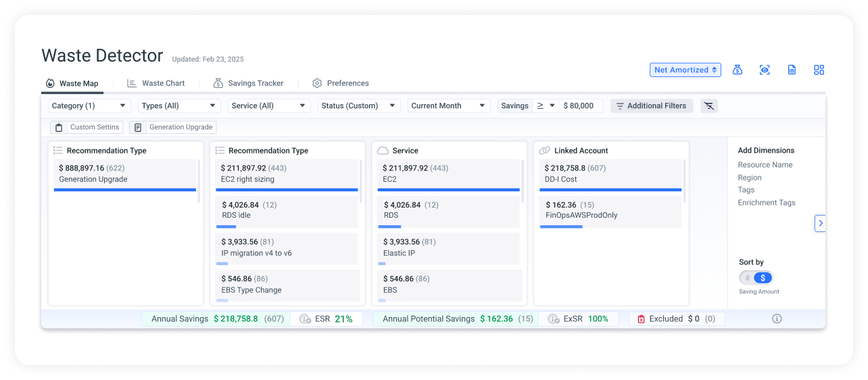Click the bar chart icon beside Waste Chart
Screen dimensions: 868x380
132,83
